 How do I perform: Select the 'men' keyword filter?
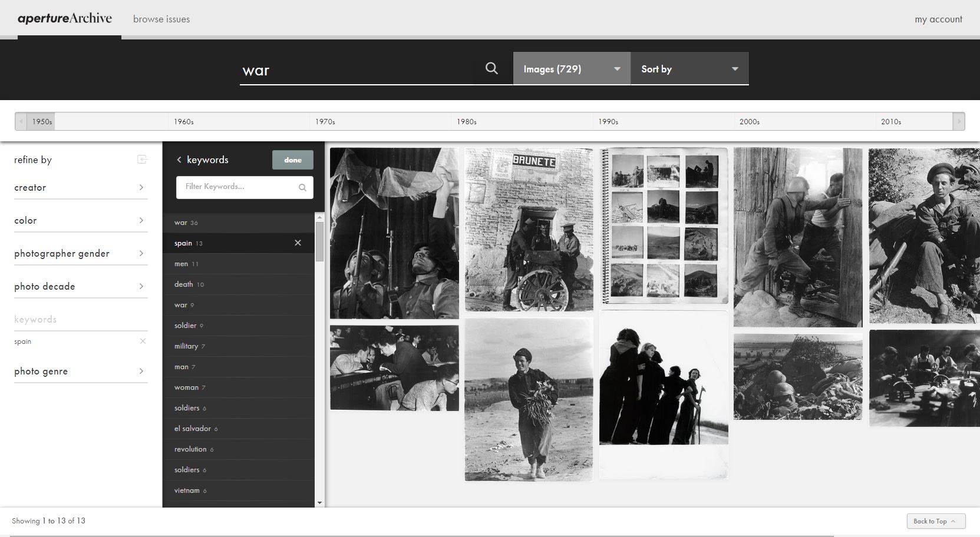tap(182, 264)
